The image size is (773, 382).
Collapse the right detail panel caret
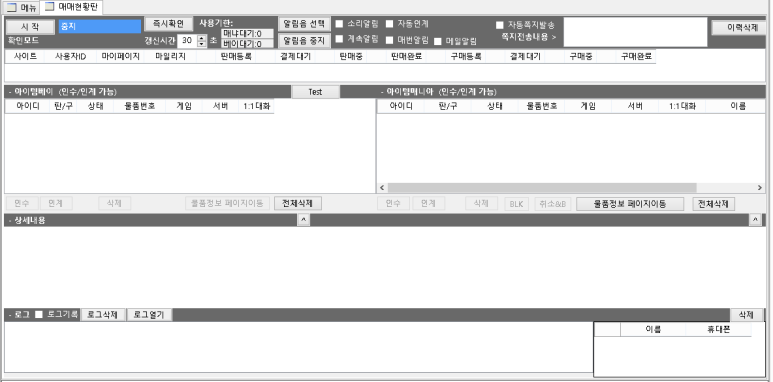(755, 220)
